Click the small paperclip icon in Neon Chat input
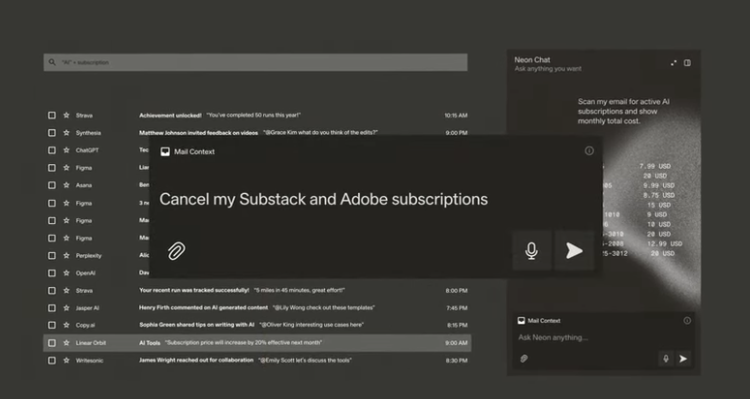This screenshot has height=399, width=750. tap(524, 358)
